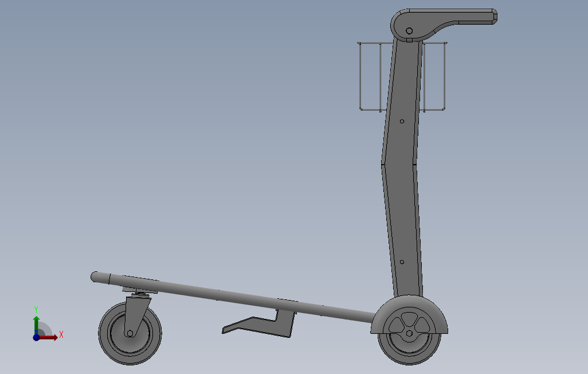Select the rear wheel center hub nut
The image size is (588, 374).
[409, 333]
